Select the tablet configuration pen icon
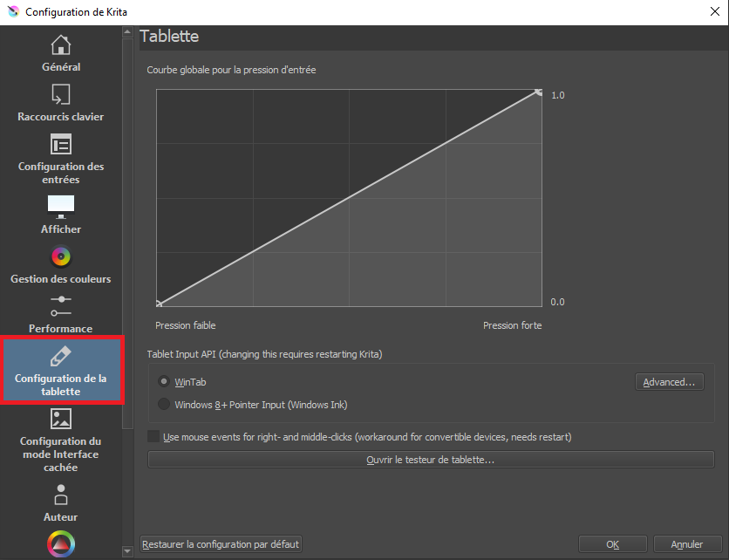This screenshot has width=729, height=560. coord(61,356)
